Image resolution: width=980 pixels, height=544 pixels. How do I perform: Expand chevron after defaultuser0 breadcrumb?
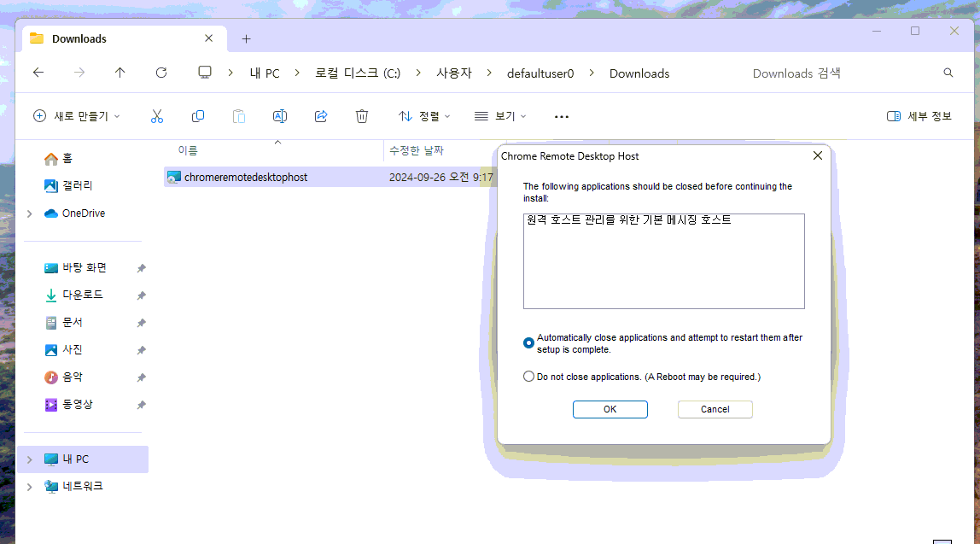pyautogui.click(x=592, y=73)
